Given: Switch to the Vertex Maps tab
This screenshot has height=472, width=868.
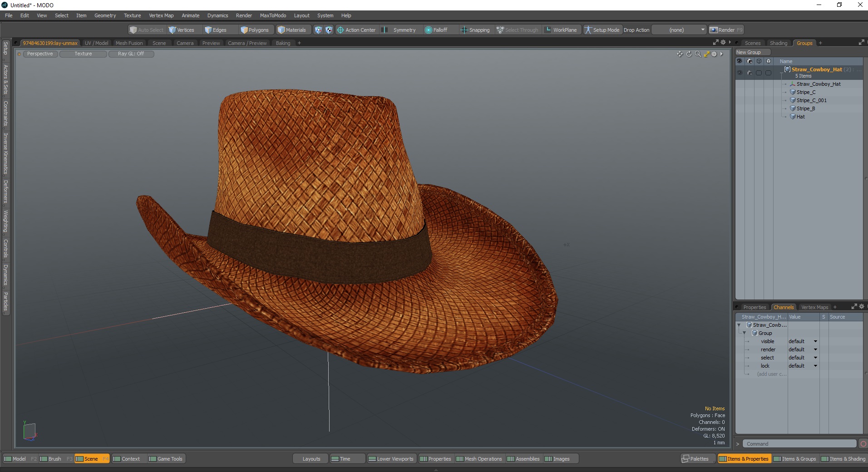Looking at the screenshot, I should coord(814,307).
